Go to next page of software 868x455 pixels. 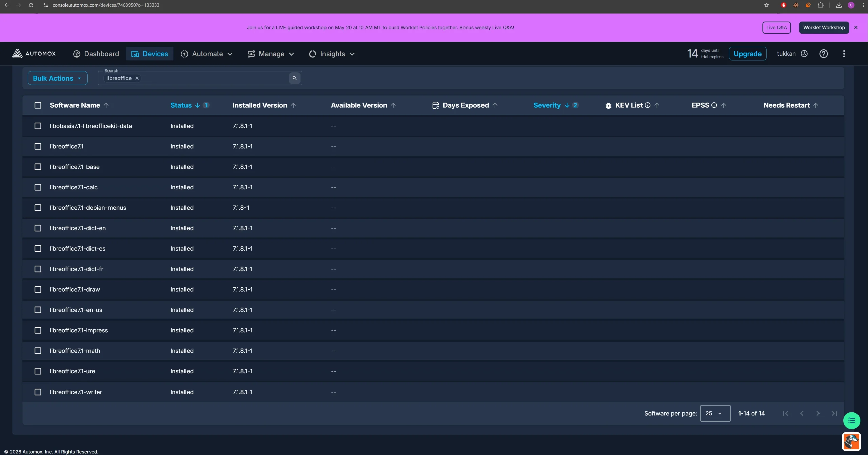click(818, 413)
